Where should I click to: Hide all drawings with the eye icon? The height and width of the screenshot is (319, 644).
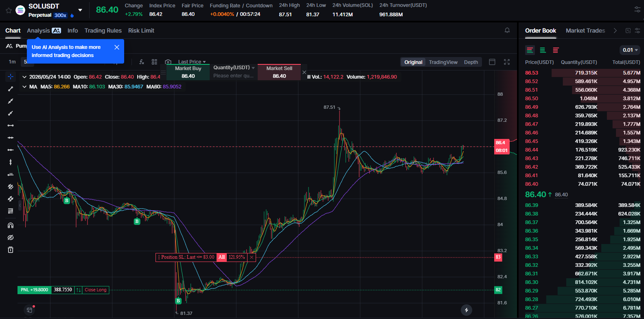(x=11, y=238)
